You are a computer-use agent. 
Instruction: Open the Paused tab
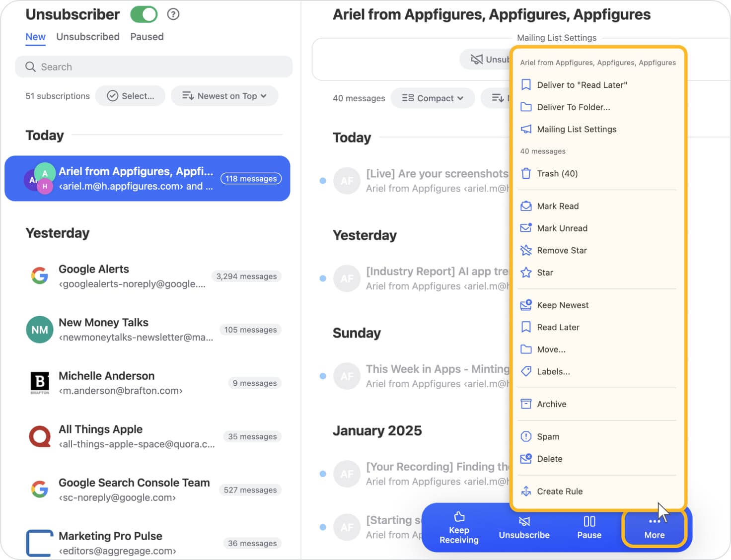click(146, 37)
